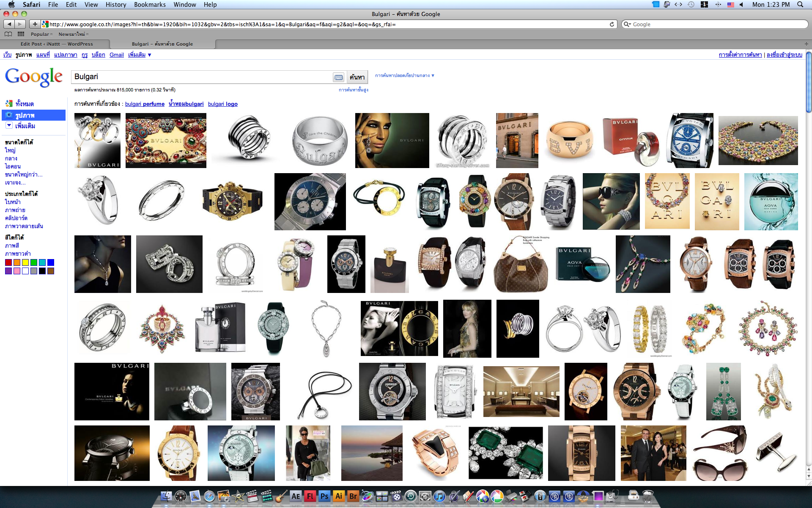Viewport: 812px width, 508px height.
Task: Open Finder from the Dock
Action: coord(167,496)
